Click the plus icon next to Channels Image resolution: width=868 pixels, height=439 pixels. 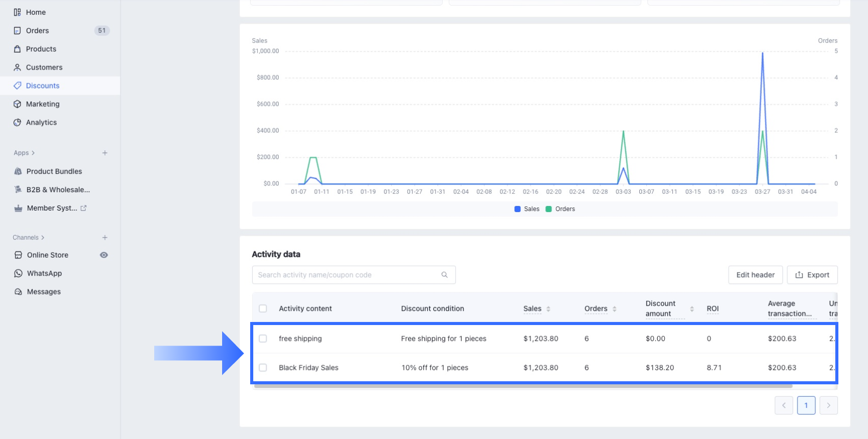(105, 238)
